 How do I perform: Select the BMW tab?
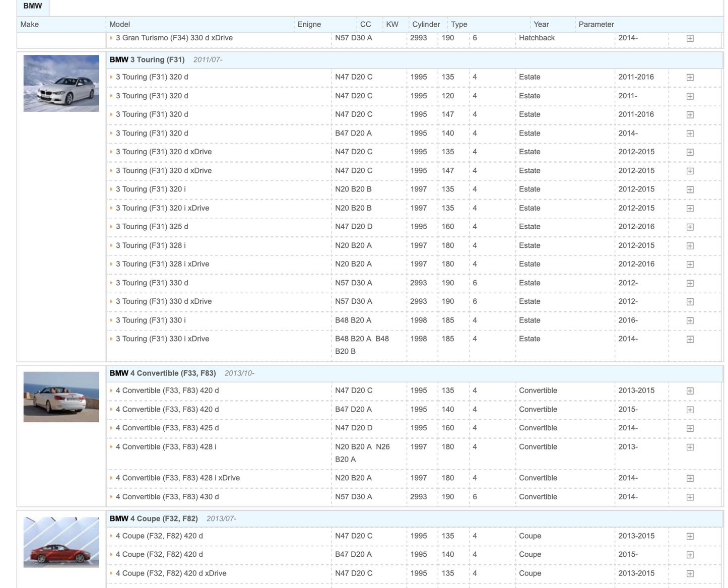(33, 7)
